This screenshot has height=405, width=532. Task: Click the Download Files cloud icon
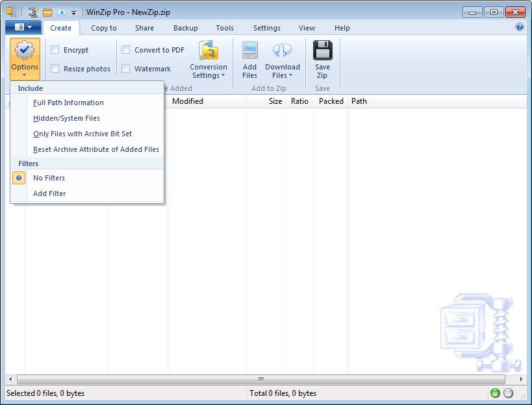(x=283, y=50)
